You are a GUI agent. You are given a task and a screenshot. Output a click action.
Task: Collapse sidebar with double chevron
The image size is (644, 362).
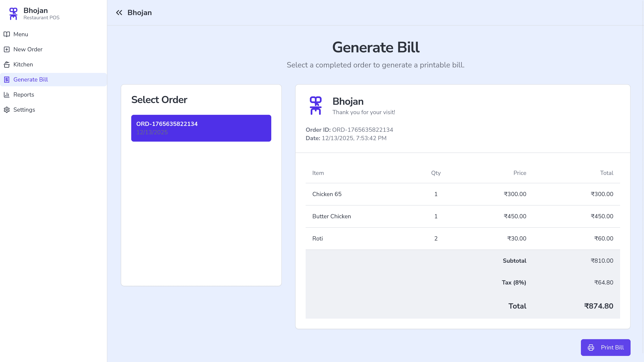[x=119, y=13]
